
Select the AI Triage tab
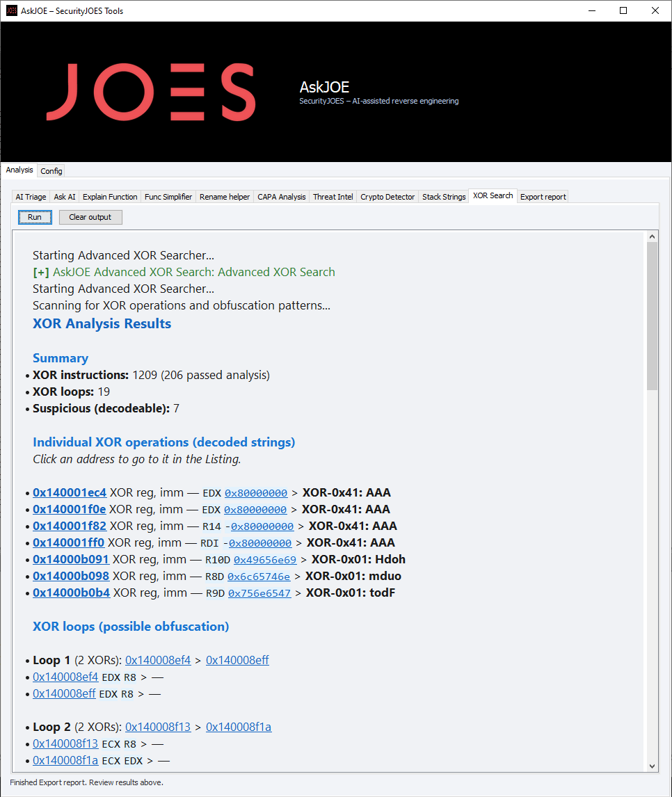point(31,197)
